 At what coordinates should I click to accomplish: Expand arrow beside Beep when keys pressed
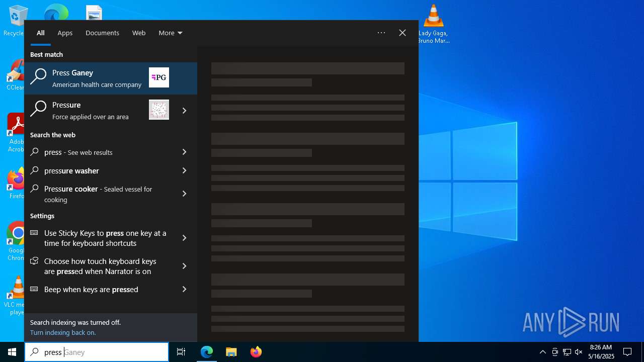(x=184, y=289)
